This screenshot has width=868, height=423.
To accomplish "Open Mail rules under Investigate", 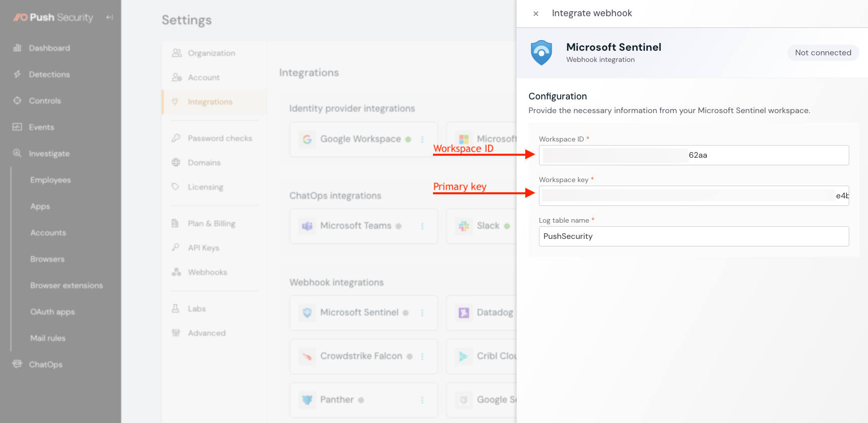I will point(48,338).
